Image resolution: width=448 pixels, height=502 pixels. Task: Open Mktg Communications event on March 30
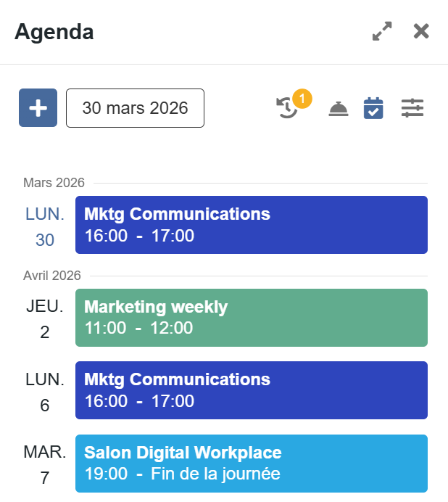coord(251,225)
